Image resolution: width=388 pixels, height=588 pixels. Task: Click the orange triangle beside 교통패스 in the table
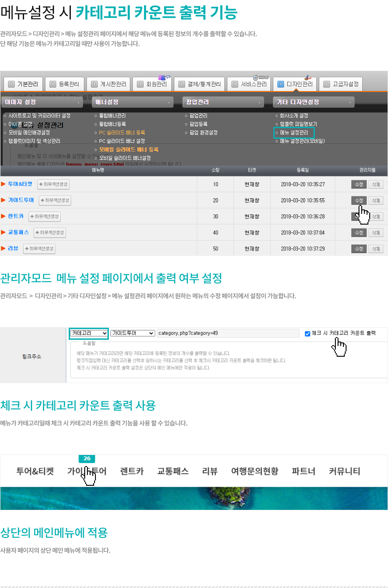click(x=4, y=232)
